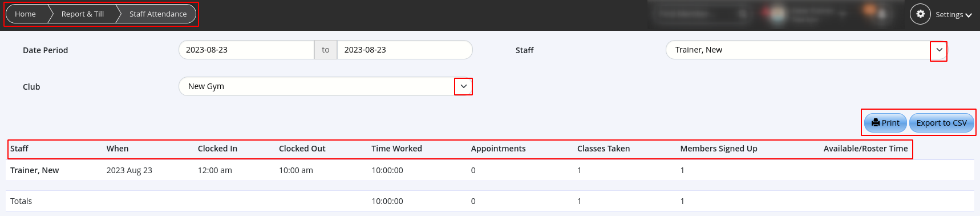Sort by the When column header
This screenshot has width=980, height=216.
click(118, 149)
